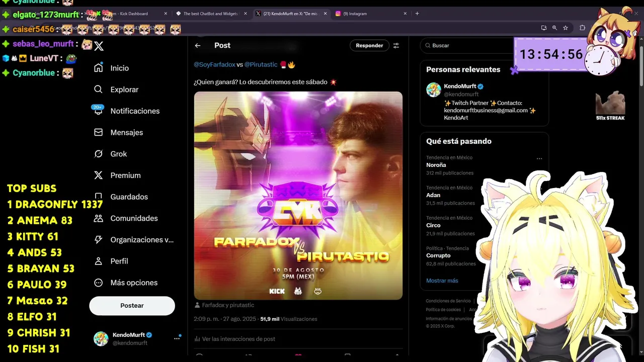
Task: Click the person icon beside Farfadox y pirutastic
Action: pyautogui.click(x=197, y=305)
